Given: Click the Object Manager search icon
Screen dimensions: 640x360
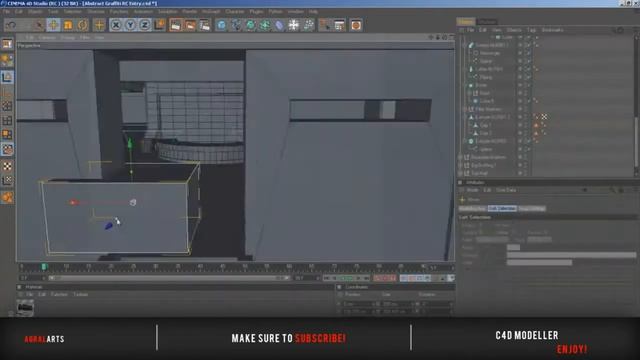Looking at the screenshot, I should pyautogui.click(x=614, y=30).
